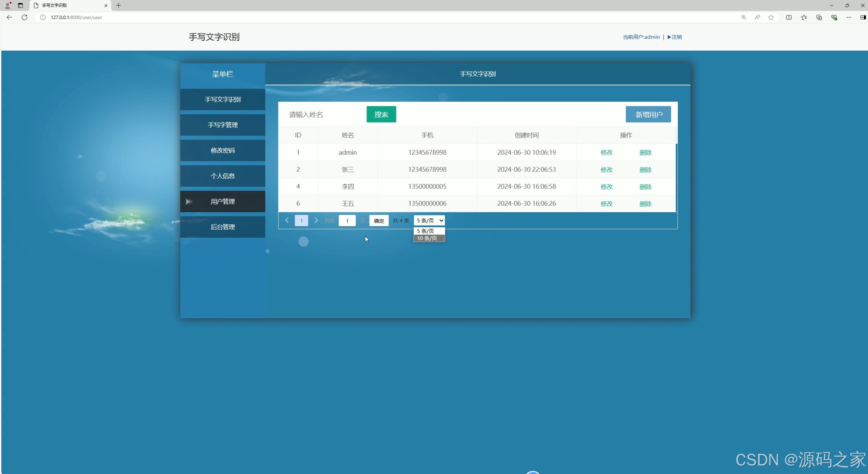868x474 pixels.
Task: Click 删除 link for user 张三
Action: [645, 170]
